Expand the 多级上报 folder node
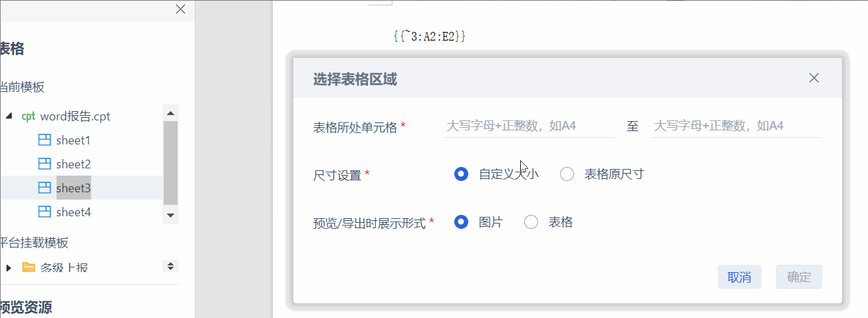This screenshot has width=868, height=318. (x=9, y=267)
